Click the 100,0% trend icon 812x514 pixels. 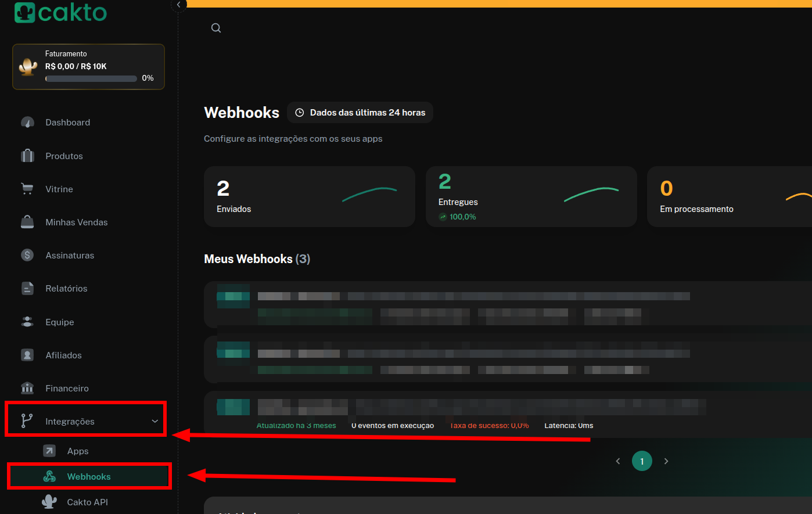pyautogui.click(x=443, y=217)
